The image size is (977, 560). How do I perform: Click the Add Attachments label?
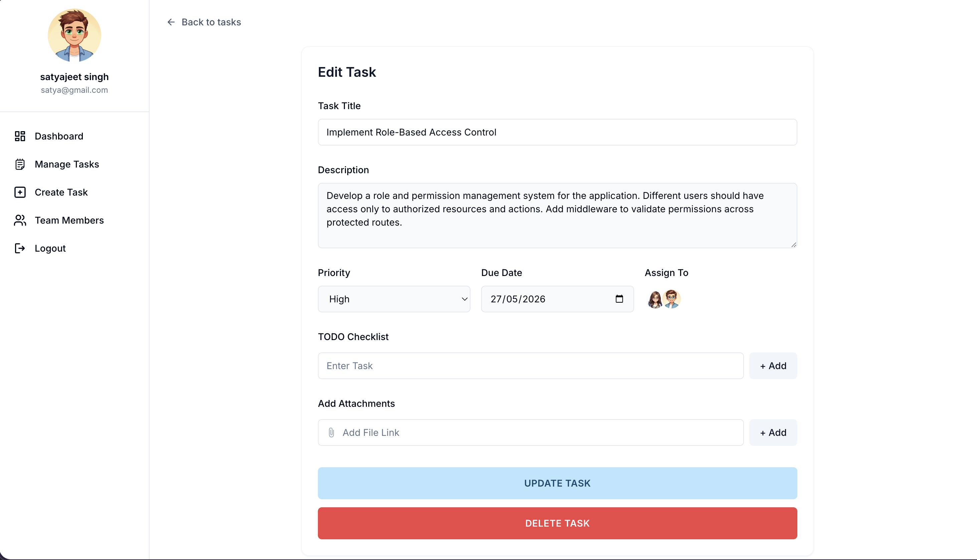pyautogui.click(x=356, y=403)
